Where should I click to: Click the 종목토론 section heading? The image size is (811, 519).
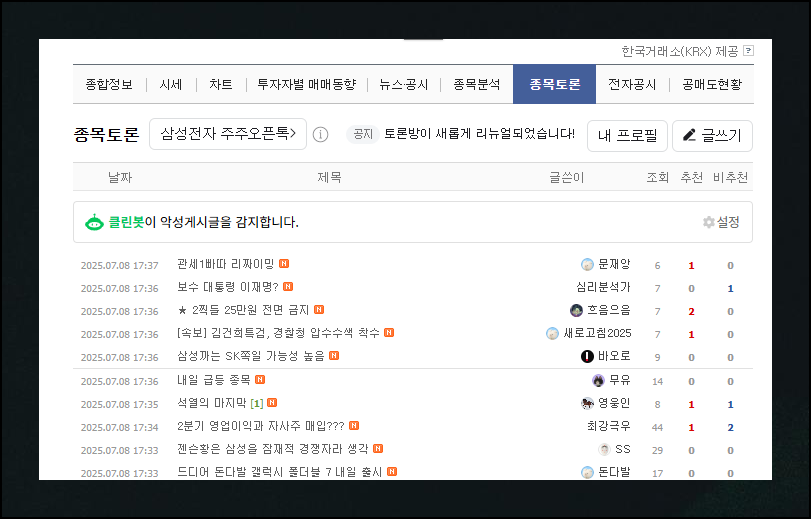tap(107, 135)
